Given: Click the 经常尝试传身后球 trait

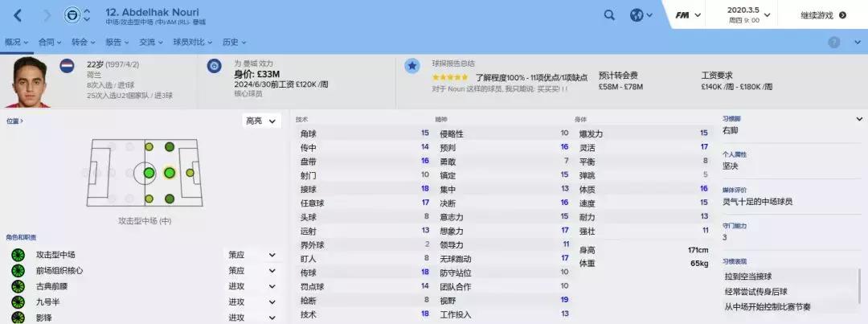Looking at the screenshot, I should click(755, 291).
